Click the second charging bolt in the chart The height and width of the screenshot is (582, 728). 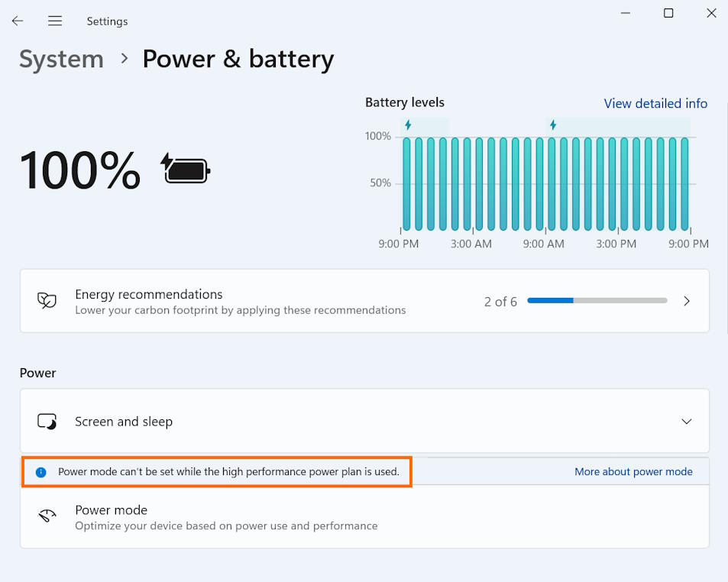click(553, 124)
